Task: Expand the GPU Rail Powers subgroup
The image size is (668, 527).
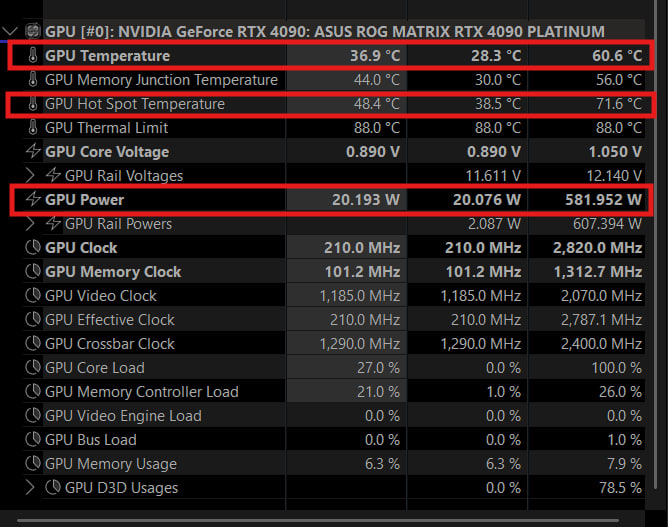Action: (x=29, y=223)
